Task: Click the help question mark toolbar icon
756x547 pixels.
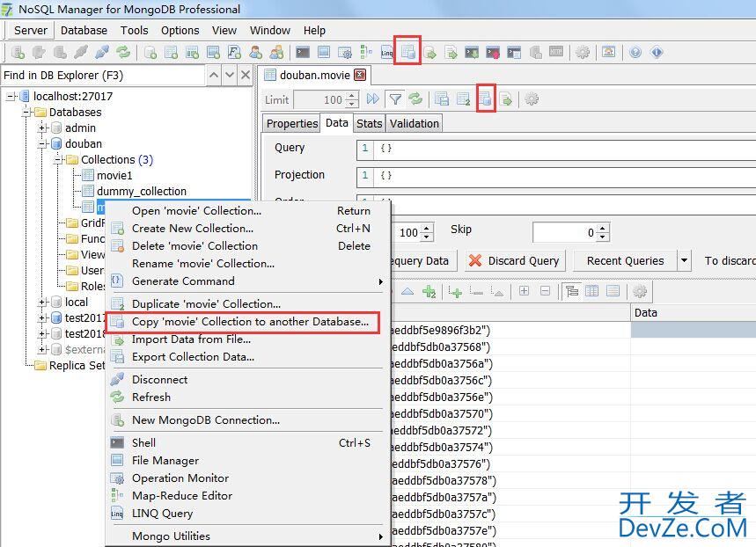Action: 635,52
